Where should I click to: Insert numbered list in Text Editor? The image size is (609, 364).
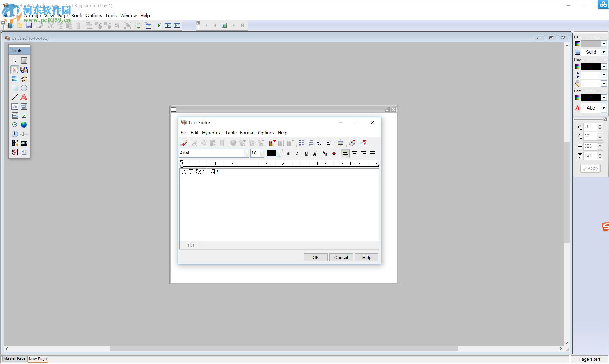(311, 143)
